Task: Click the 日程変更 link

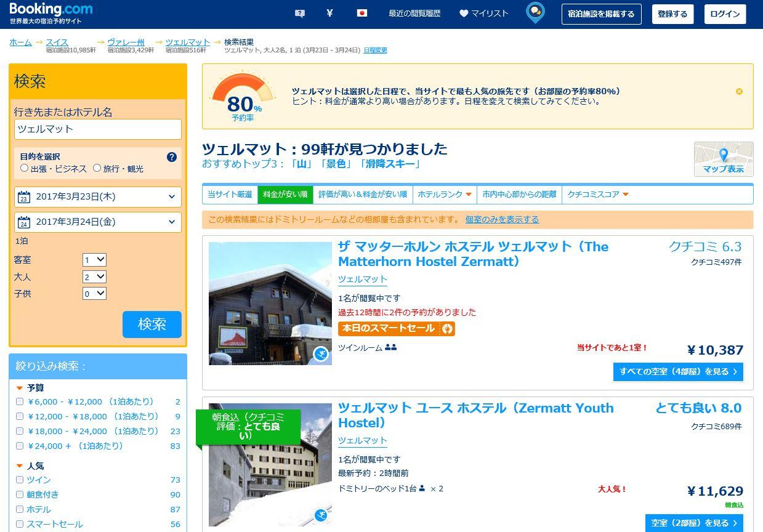Action: pyautogui.click(x=375, y=50)
